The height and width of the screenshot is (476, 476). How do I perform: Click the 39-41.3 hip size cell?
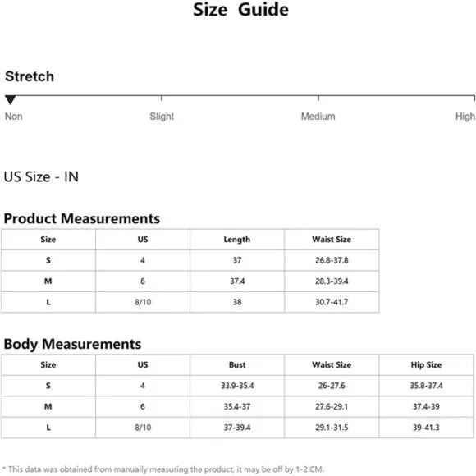click(426, 428)
